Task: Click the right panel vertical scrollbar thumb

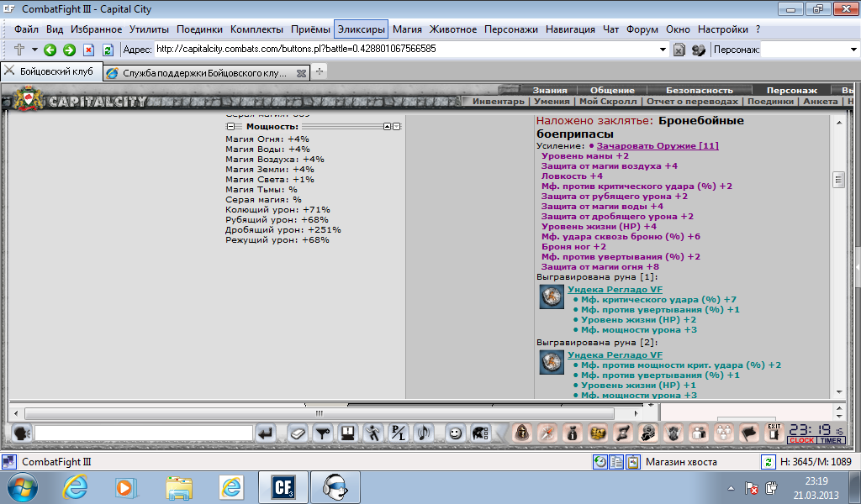Action: click(x=838, y=180)
